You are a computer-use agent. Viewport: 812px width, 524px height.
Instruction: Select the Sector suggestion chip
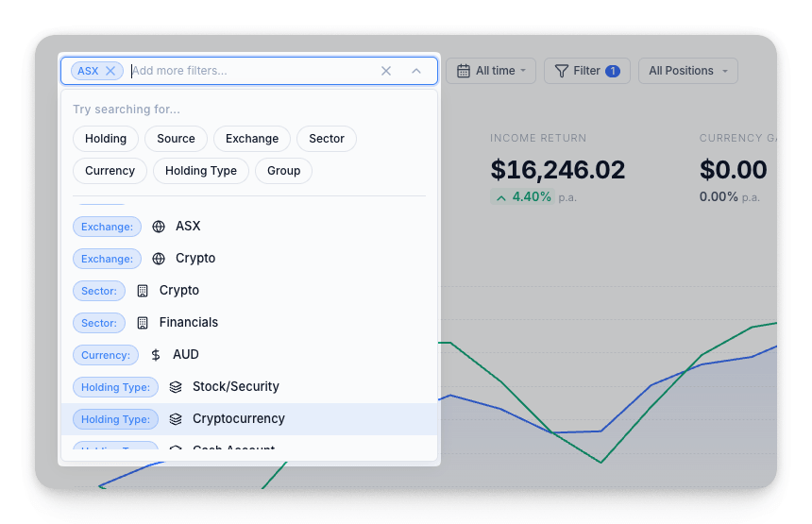327,139
